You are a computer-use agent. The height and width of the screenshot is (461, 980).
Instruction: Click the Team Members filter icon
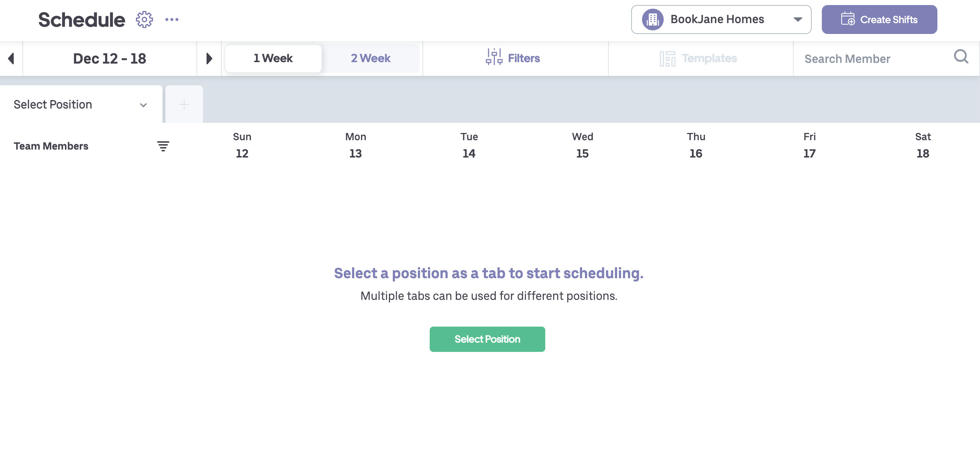pyautogui.click(x=163, y=146)
